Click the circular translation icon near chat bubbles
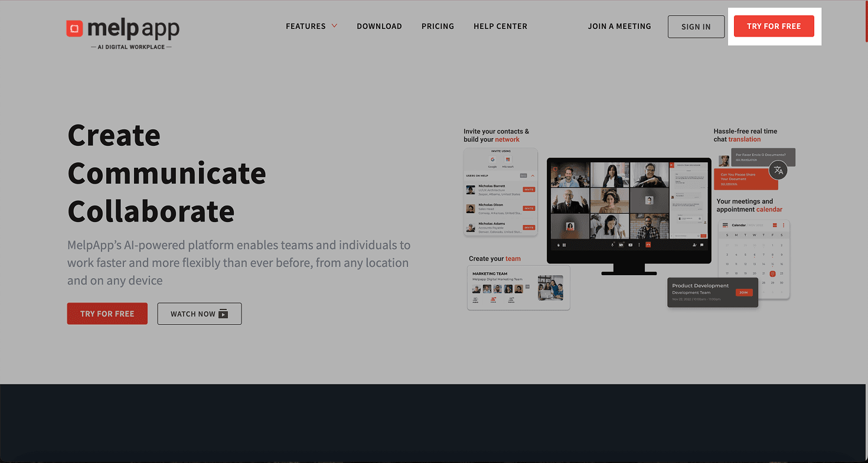The width and height of the screenshot is (868, 463). (x=778, y=170)
